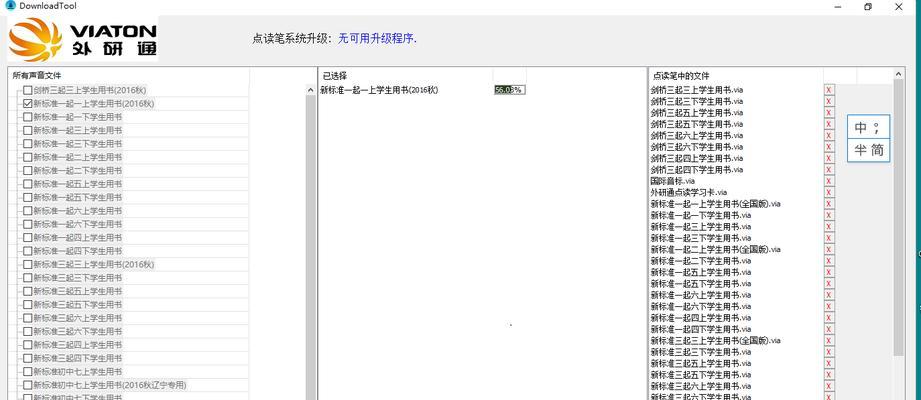Check 剑桥三起三上学生用书(2016秋) checkbox
921x400 pixels.
pyautogui.click(x=28, y=90)
